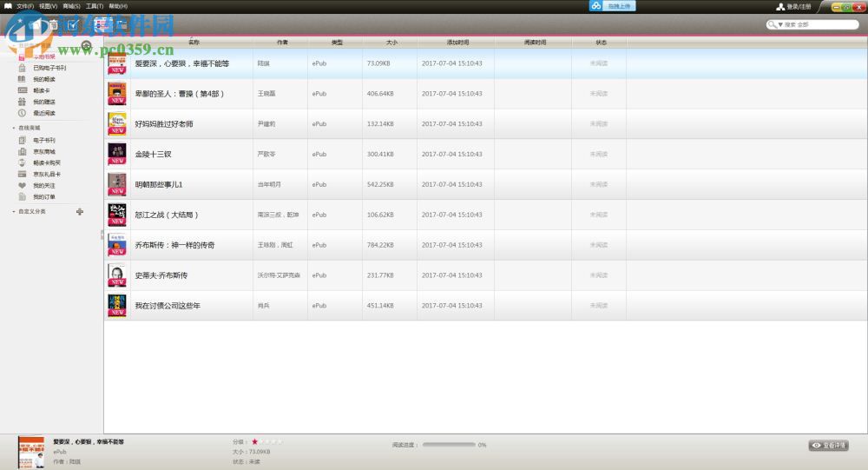Click the search magnifier icon

point(772,24)
